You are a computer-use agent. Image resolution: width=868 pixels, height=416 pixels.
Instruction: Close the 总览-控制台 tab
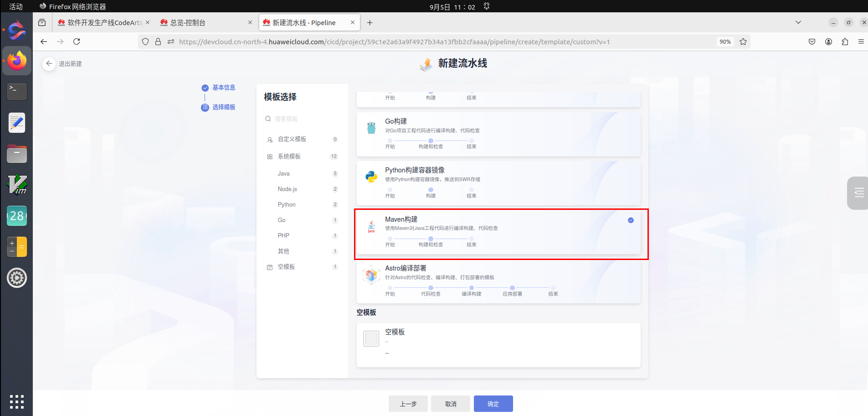[250, 22]
